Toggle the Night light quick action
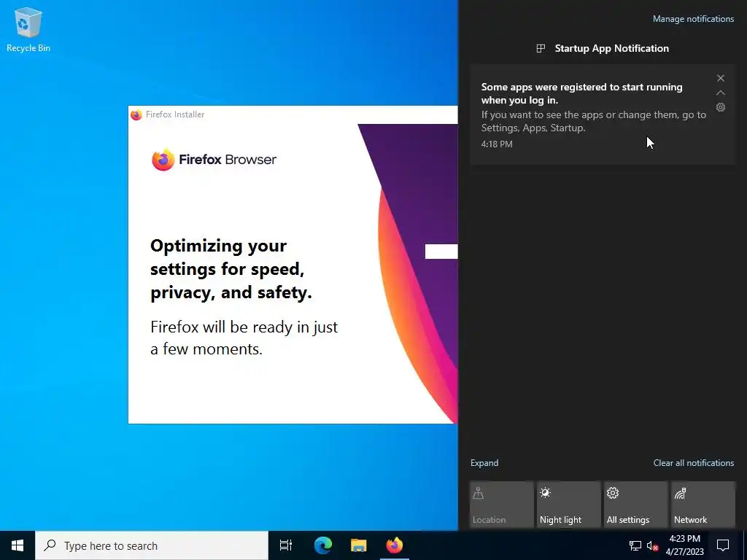Image resolution: width=747 pixels, height=560 pixels. pyautogui.click(x=569, y=505)
